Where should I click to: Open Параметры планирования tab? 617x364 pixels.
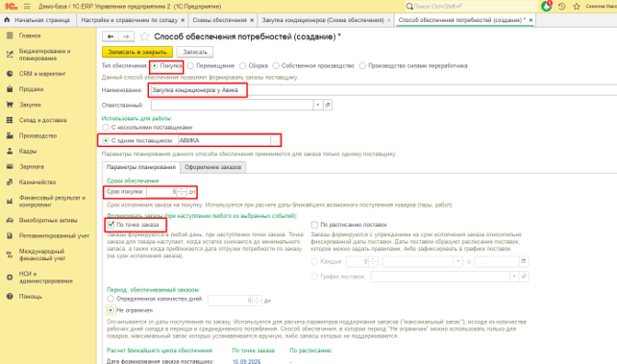coord(141,167)
